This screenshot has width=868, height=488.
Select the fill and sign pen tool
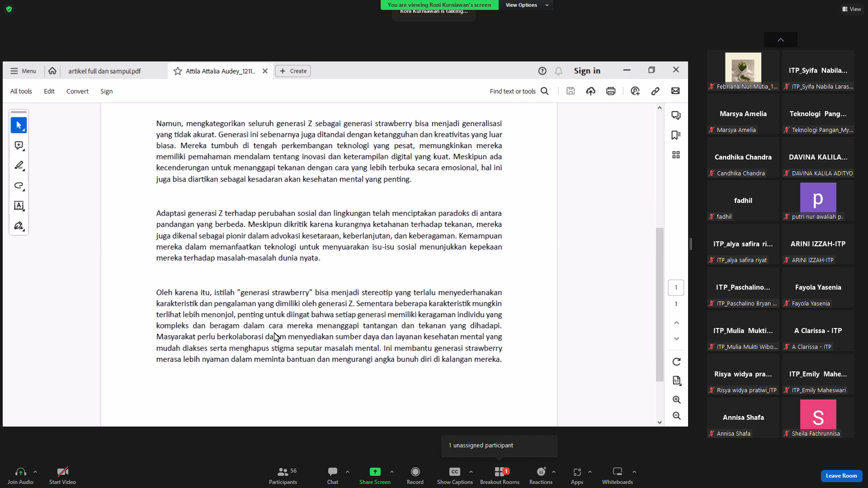(19, 226)
